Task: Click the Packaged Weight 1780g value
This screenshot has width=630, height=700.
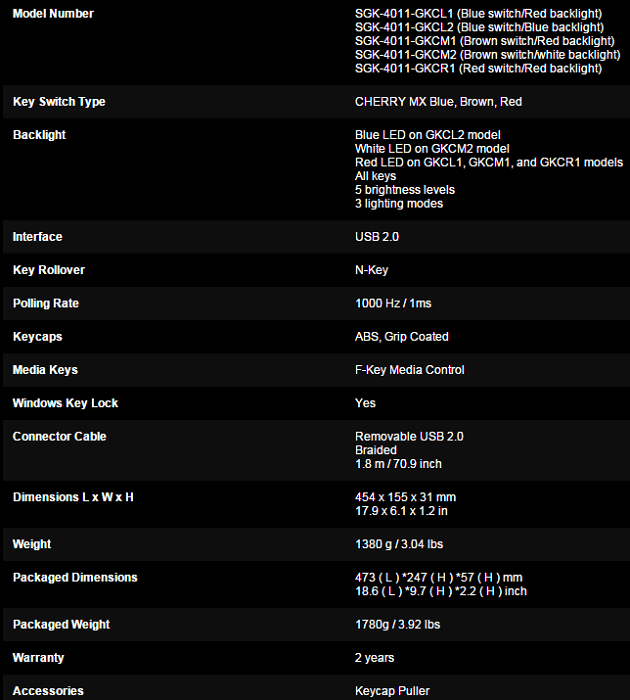Action: 398,625
